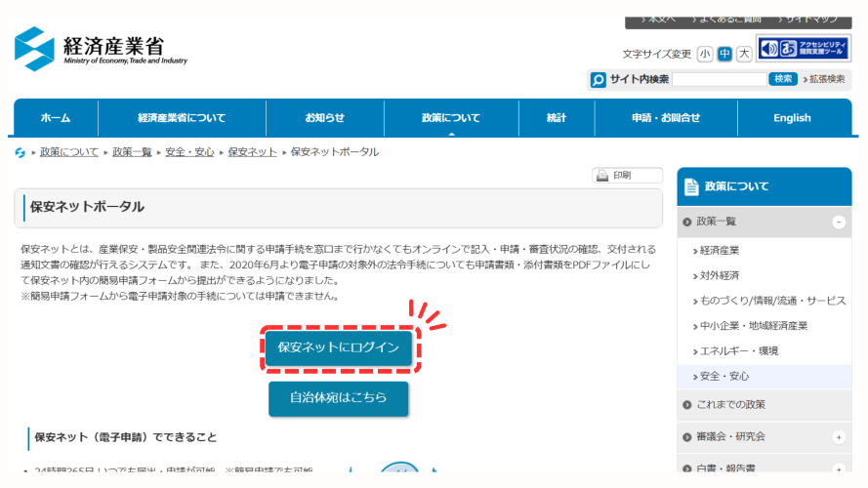Image resolution: width=868 pixels, height=488 pixels.
Task: Click the breadcrumb home logo icon
Action: tap(21, 152)
